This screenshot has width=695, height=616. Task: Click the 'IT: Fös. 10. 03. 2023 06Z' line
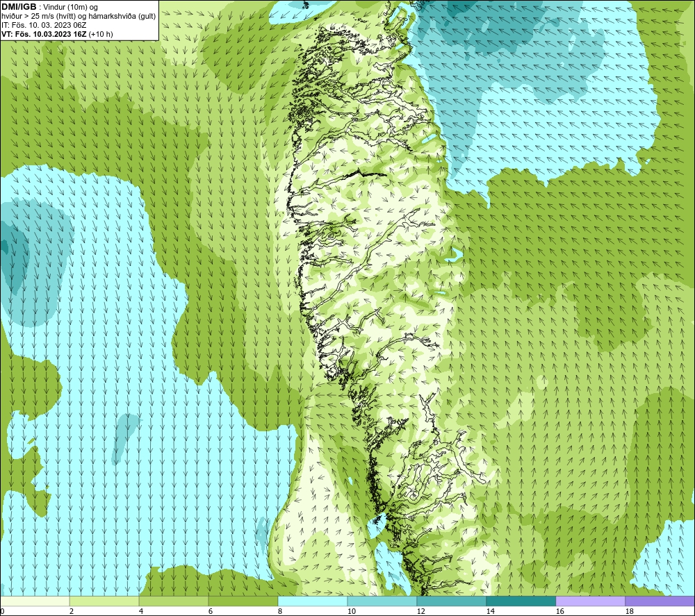point(44,25)
